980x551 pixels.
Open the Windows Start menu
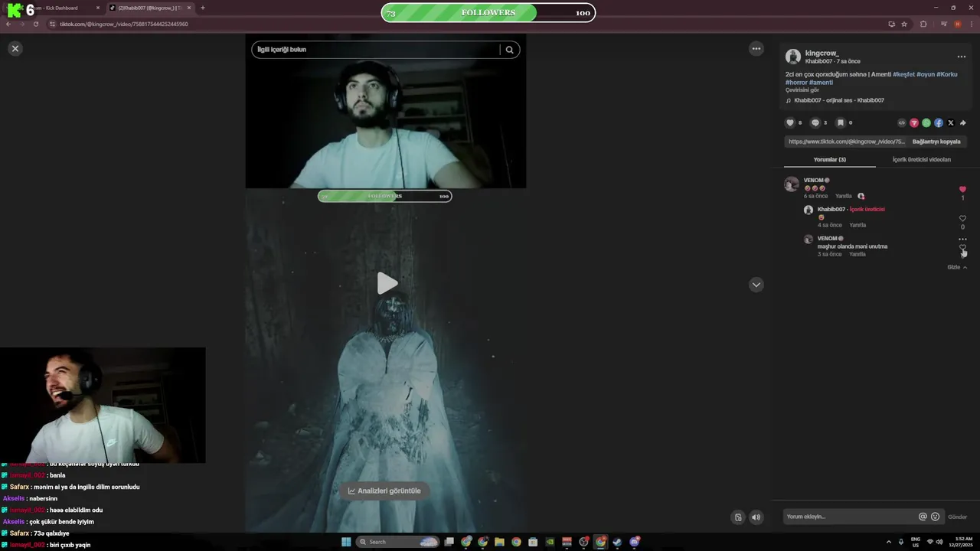346,542
